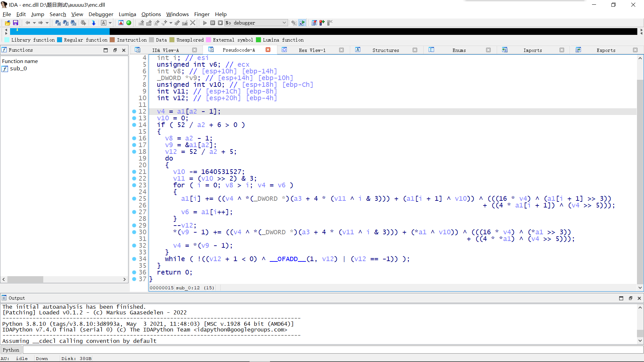Close the Pseudocode-A tab
The height and width of the screenshot is (362, 644).
pos(268,50)
